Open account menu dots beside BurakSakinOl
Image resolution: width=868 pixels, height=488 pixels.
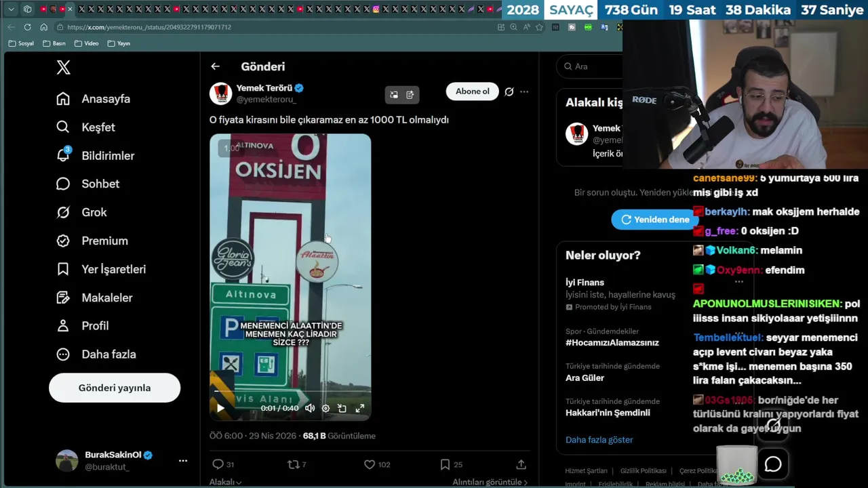tap(182, 461)
